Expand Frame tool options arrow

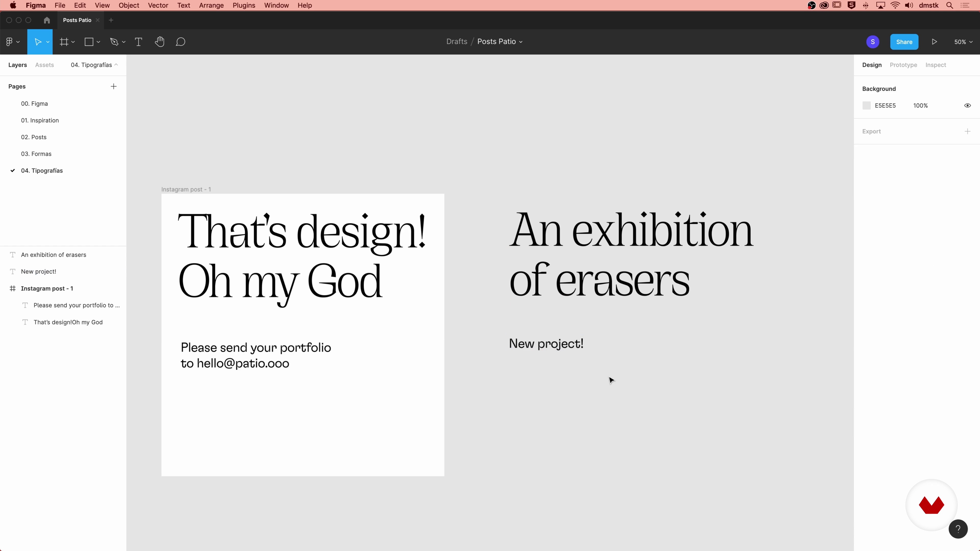click(x=73, y=42)
